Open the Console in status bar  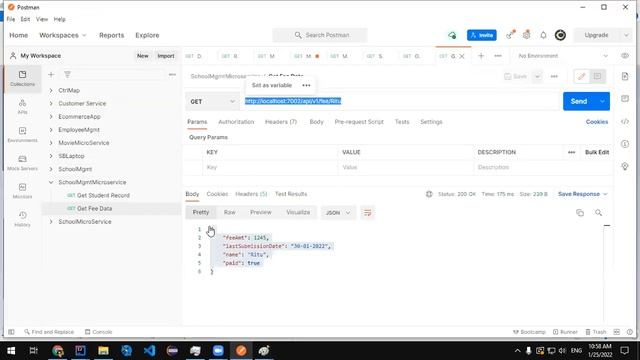pyautogui.click(x=98, y=332)
